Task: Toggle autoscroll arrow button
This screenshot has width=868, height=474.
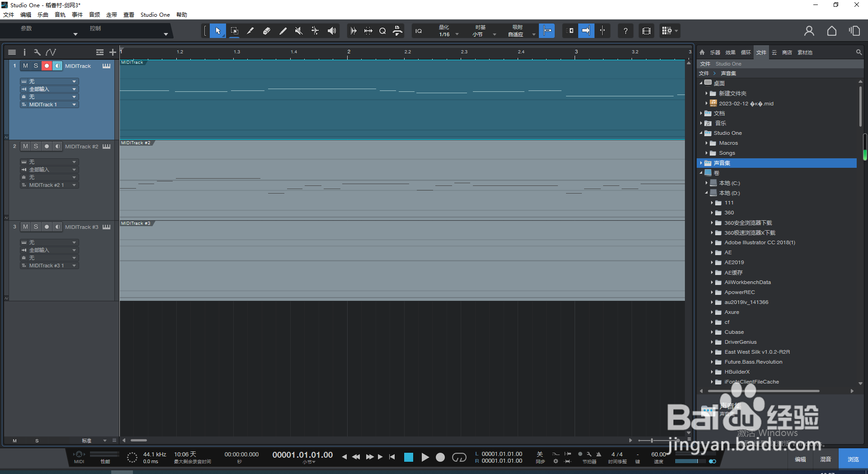Action: [586, 31]
